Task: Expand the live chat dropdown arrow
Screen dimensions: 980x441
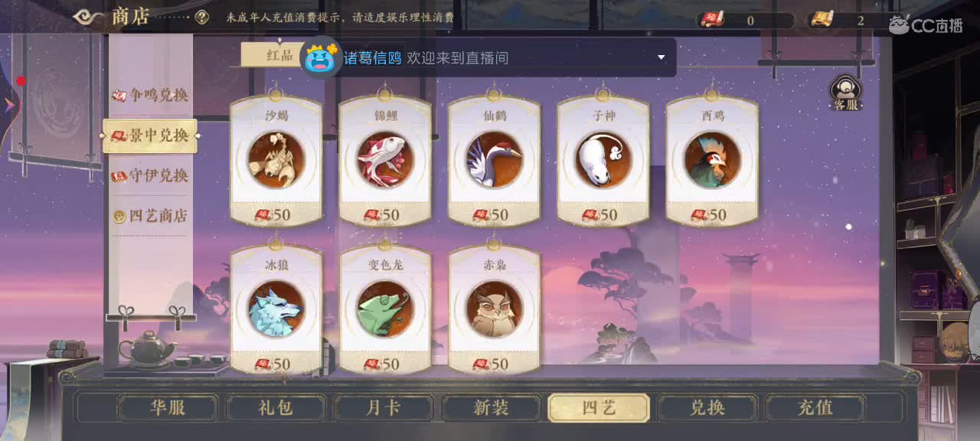Action: (x=661, y=57)
